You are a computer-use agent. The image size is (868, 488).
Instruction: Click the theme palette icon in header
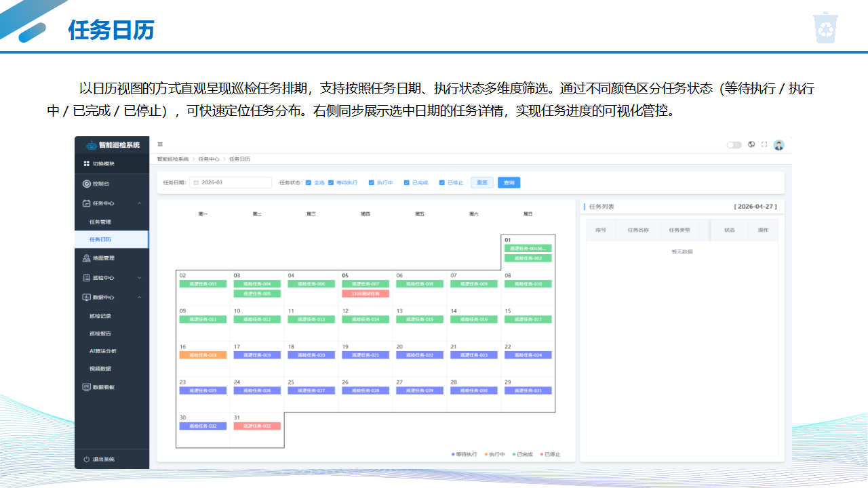pyautogui.click(x=751, y=144)
